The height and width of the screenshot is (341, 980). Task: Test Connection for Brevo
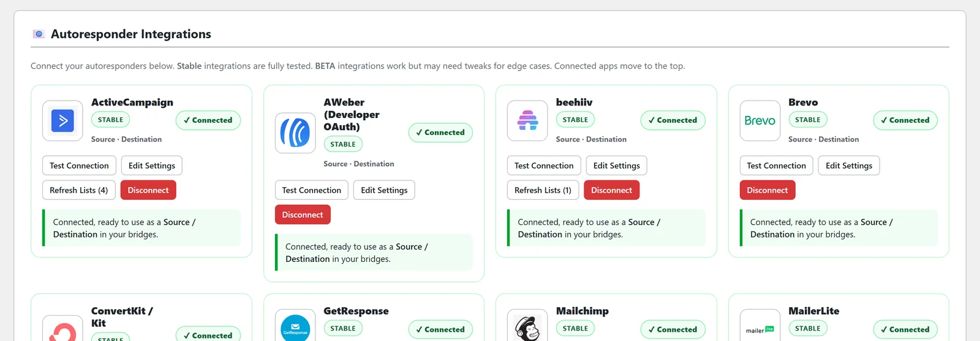pos(777,166)
